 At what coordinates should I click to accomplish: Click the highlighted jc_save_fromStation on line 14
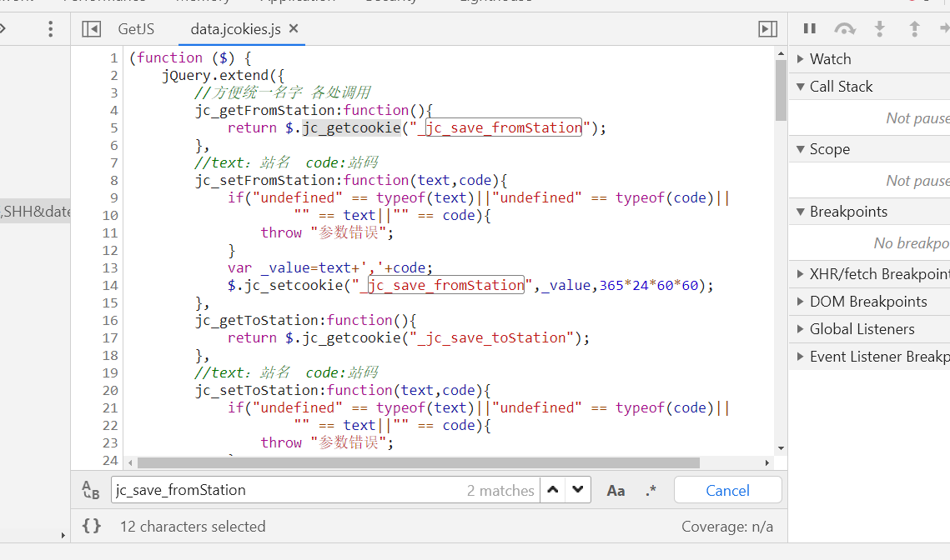[446, 285]
